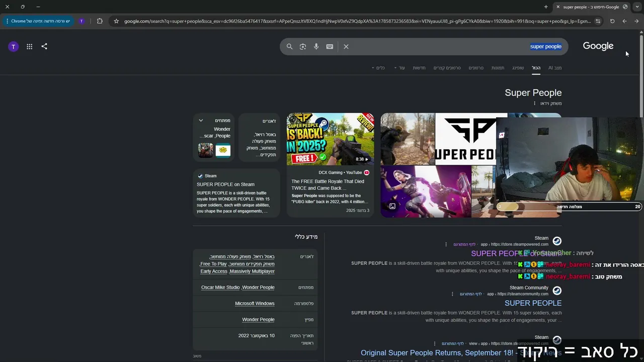The height and width of the screenshot is (362, 644).
Task: Open the 'Free To Play' genre link
Action: tap(213, 264)
